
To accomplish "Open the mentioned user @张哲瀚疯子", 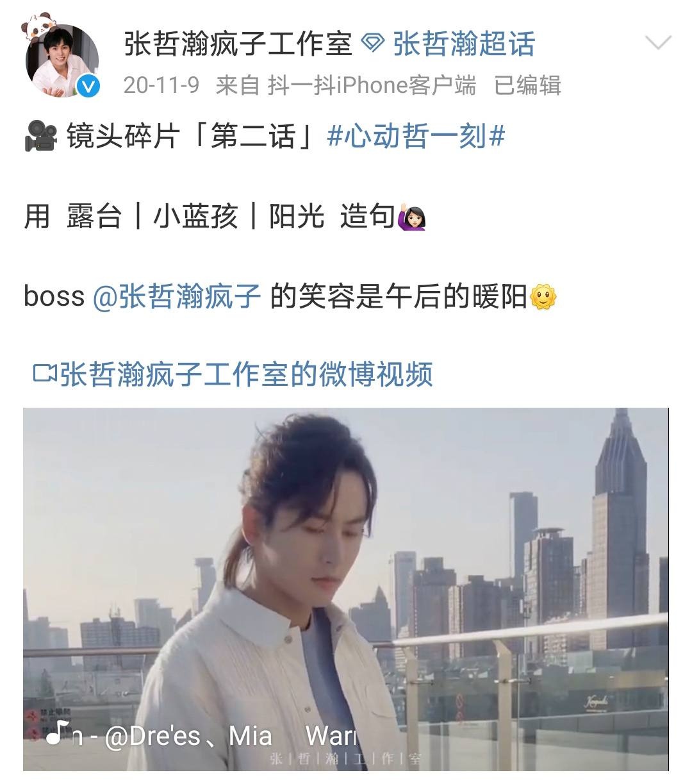I will [x=177, y=297].
